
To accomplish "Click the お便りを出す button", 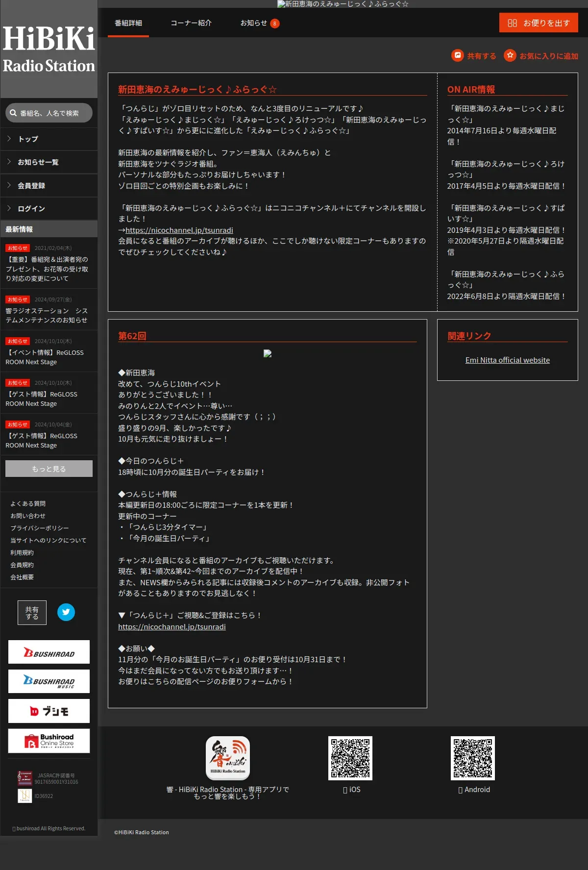I will [x=539, y=23].
